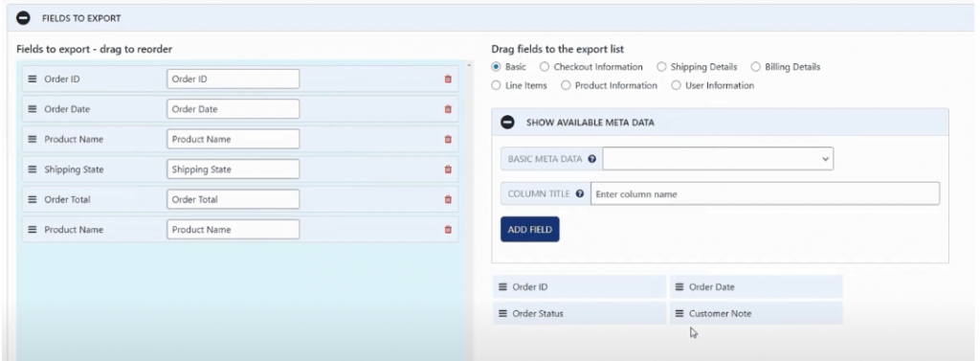The height and width of the screenshot is (361, 980).
Task: Click drag handle next to Order Total
Action: click(x=33, y=199)
